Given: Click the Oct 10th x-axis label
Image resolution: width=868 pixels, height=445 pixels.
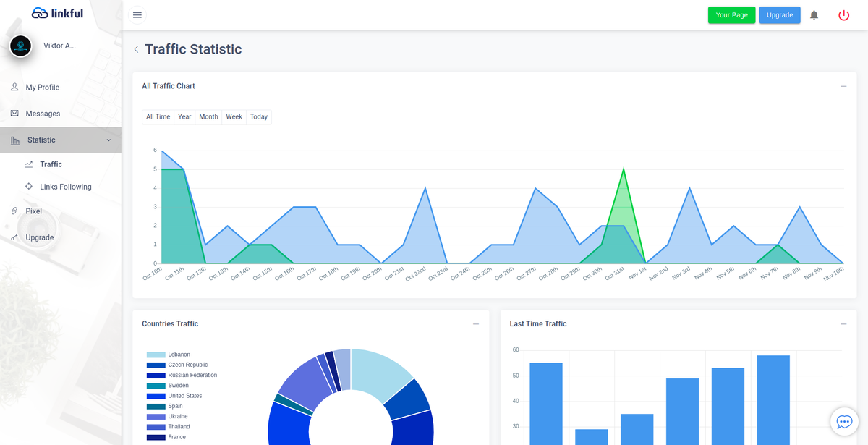Looking at the screenshot, I should (x=153, y=274).
